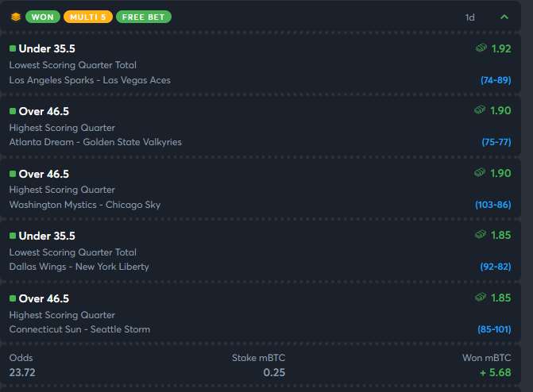The height and width of the screenshot is (392, 533).
Task: Open Atlanta Dream - Golden State Valkyries match
Action: tap(95, 142)
